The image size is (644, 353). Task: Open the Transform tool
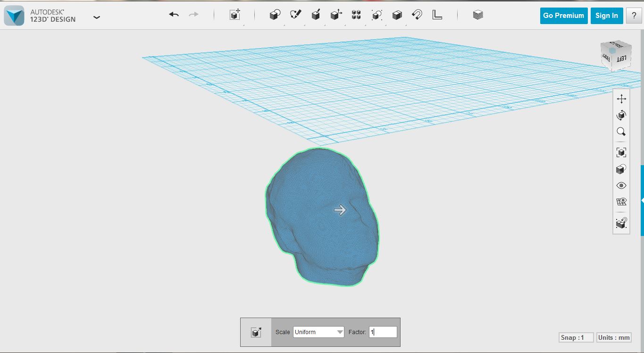pos(235,15)
